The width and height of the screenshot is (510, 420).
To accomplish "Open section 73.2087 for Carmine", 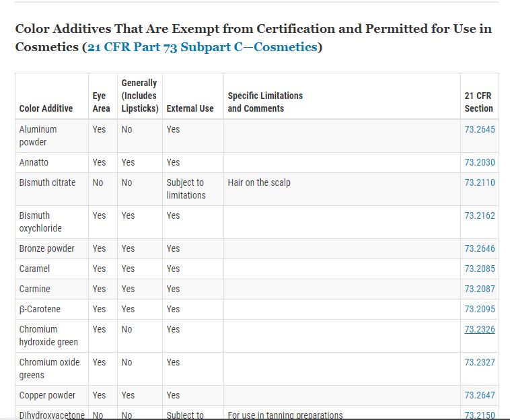I will coord(480,289).
